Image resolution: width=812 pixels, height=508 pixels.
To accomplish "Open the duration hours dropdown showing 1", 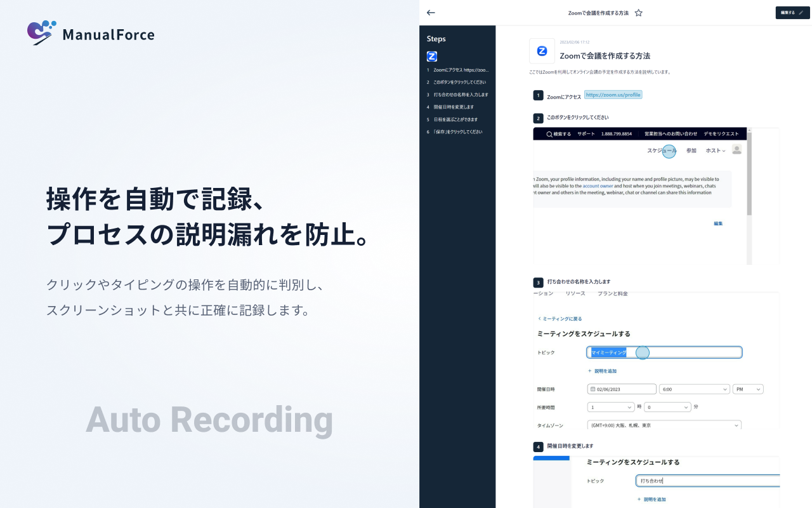I will point(611,407).
